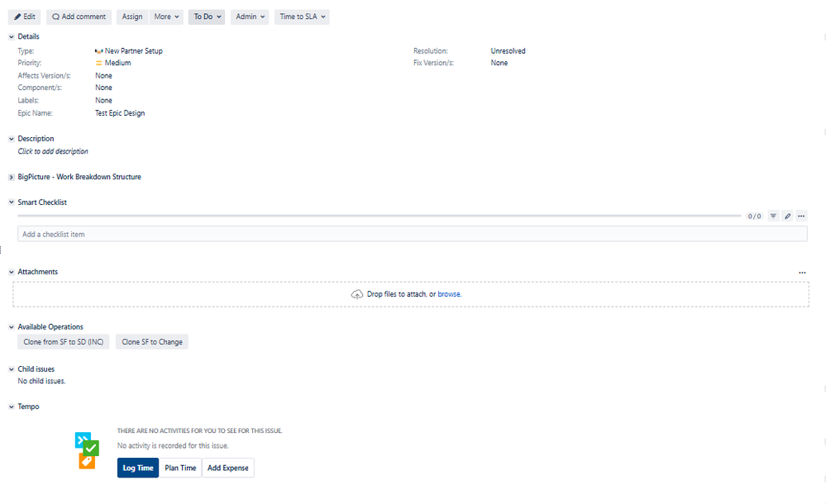Click 'No child issues.' text
This screenshot has height=504, width=826.
coord(41,381)
